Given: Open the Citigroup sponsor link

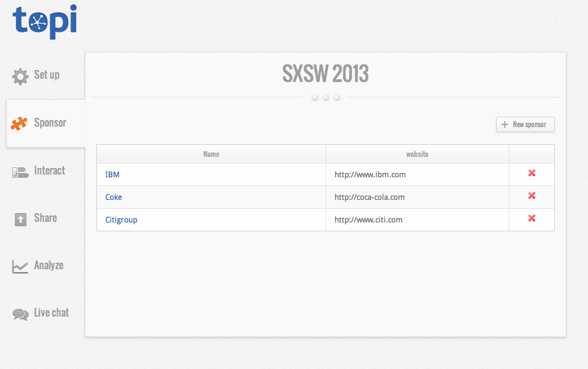Looking at the screenshot, I should click(x=121, y=220).
